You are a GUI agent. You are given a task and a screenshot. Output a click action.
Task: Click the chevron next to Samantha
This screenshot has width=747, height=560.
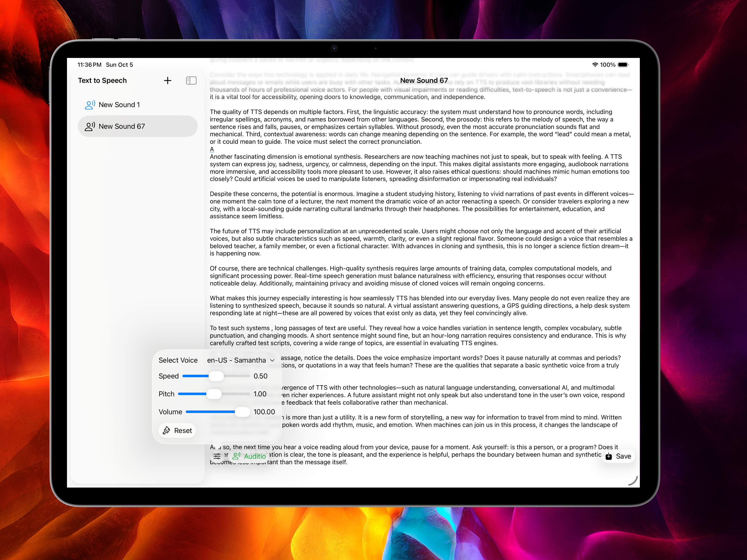pyautogui.click(x=272, y=360)
